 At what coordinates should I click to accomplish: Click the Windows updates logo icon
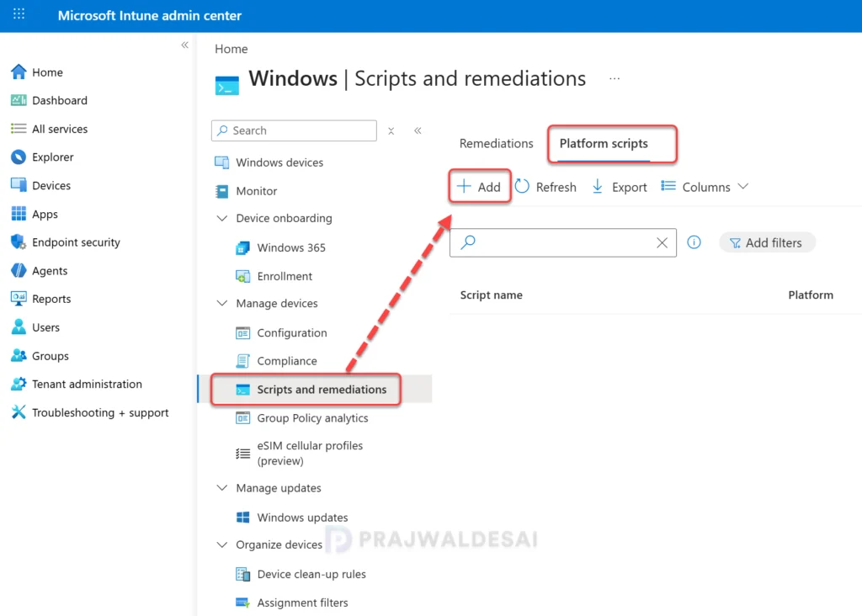(x=242, y=518)
